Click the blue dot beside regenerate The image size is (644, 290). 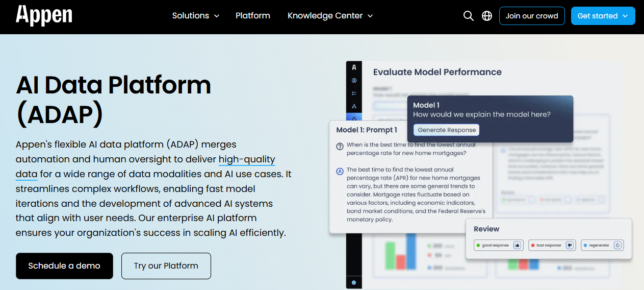[x=585, y=246]
